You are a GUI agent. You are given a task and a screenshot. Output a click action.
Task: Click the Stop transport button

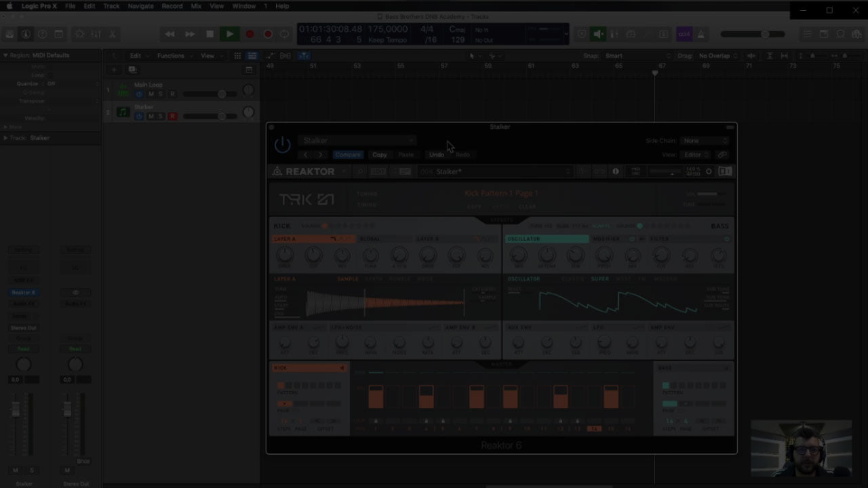(x=210, y=34)
